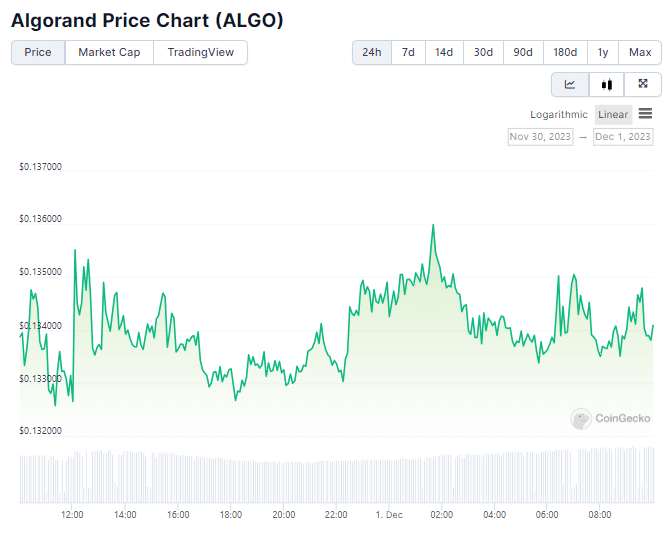Edit the Dec 1, 2023 end date
This screenshot has height=539, width=672.
tap(623, 137)
